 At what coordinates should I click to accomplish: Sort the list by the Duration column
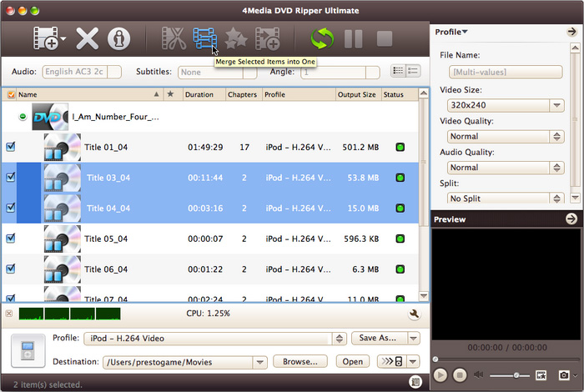point(204,95)
